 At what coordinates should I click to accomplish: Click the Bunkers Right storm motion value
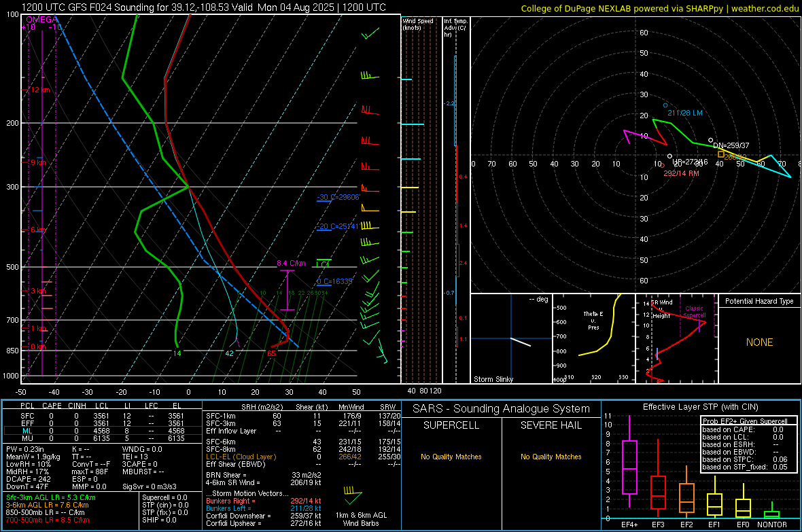[x=306, y=501]
